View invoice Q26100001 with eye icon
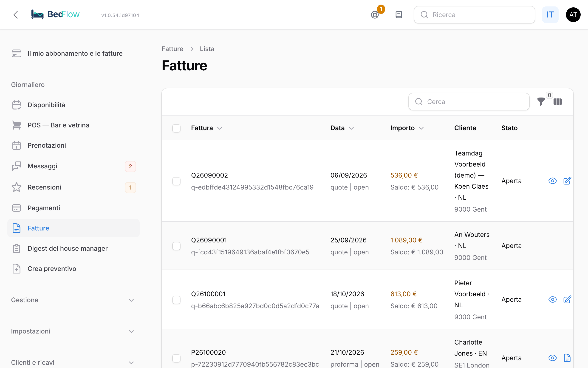588x368 pixels. pyautogui.click(x=553, y=299)
